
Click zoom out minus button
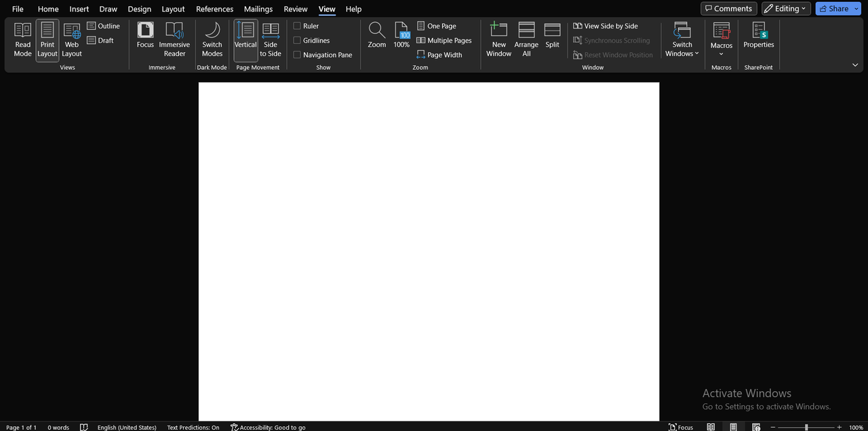pyautogui.click(x=773, y=427)
